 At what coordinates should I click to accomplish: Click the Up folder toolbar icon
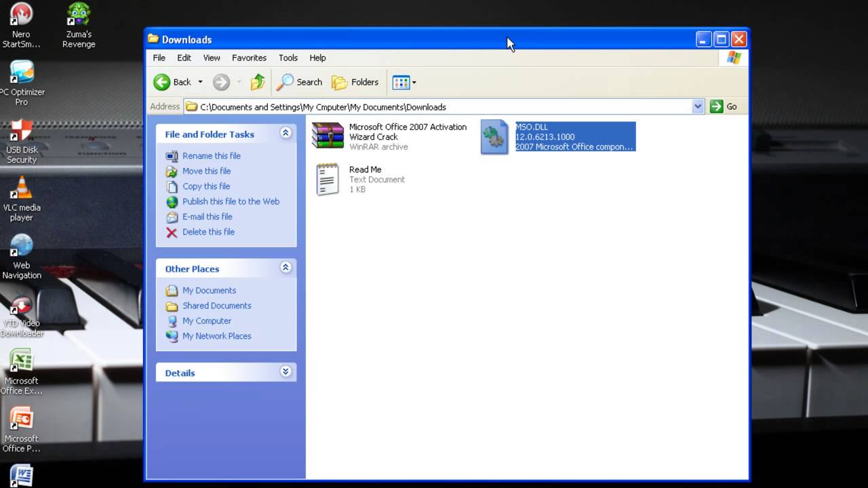(258, 82)
